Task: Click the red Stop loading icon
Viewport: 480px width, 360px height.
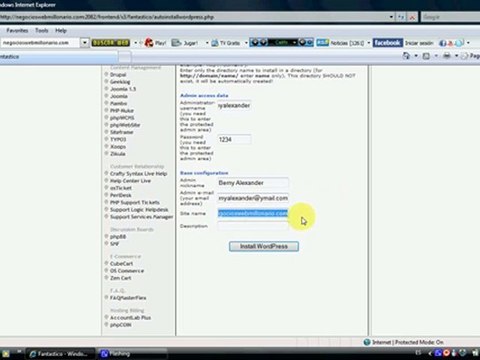Action: coord(412,17)
